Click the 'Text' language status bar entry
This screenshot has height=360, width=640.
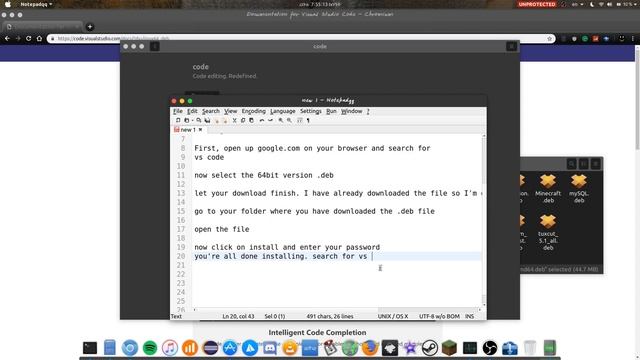point(176,316)
